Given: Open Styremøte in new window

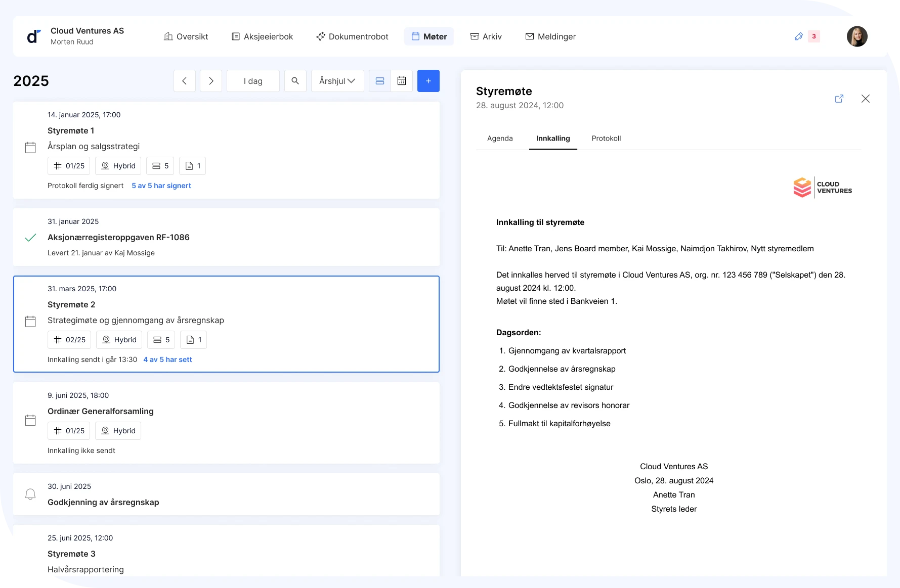Looking at the screenshot, I should coord(839,99).
